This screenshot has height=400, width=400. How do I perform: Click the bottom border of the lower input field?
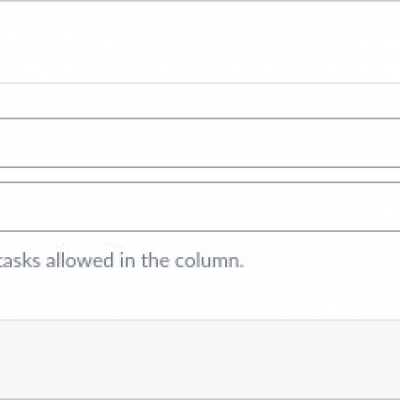click(200, 231)
